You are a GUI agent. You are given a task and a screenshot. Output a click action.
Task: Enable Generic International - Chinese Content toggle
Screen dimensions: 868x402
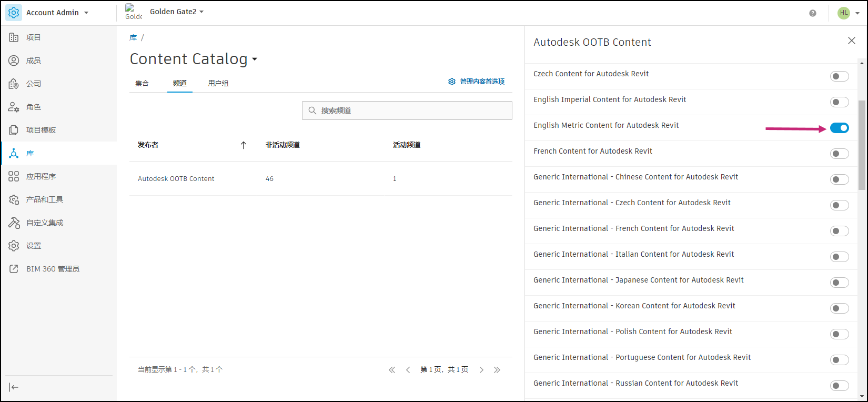(840, 179)
